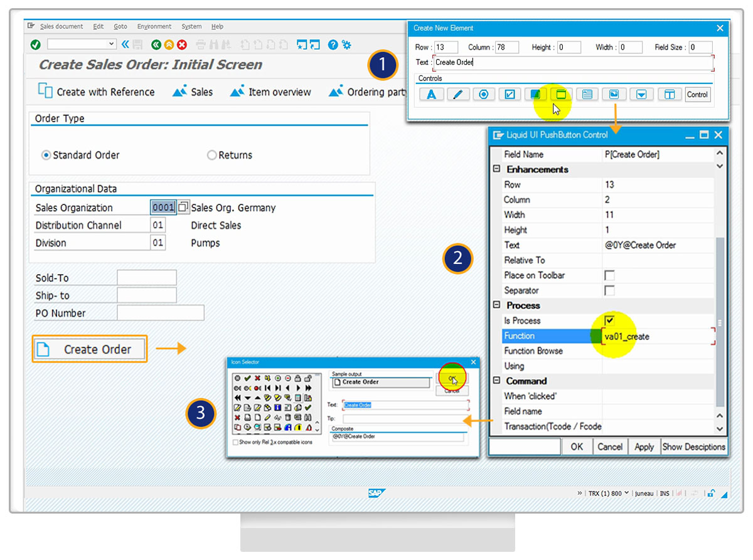Select the Image control icon

(x=614, y=94)
